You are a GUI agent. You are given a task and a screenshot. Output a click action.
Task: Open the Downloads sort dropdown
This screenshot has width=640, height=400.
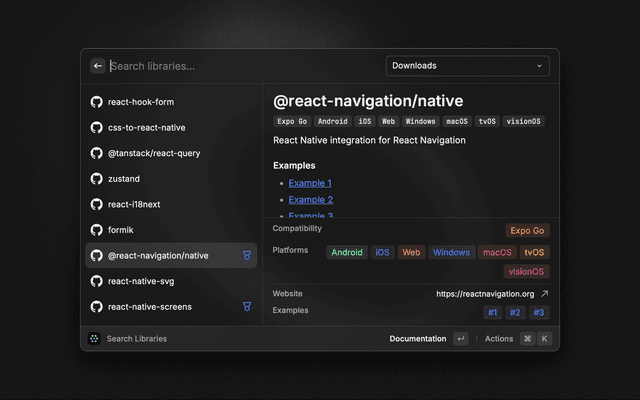(467, 66)
